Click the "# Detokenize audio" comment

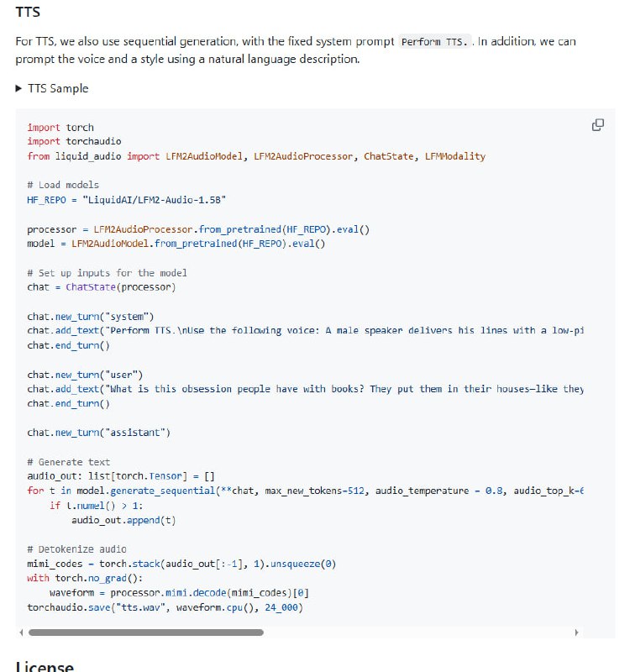pos(76,549)
